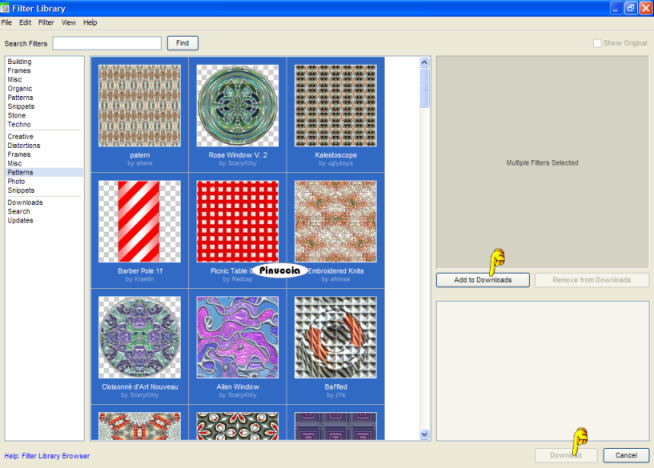Select Building category in sidebar
654x468 pixels.
pyautogui.click(x=19, y=62)
